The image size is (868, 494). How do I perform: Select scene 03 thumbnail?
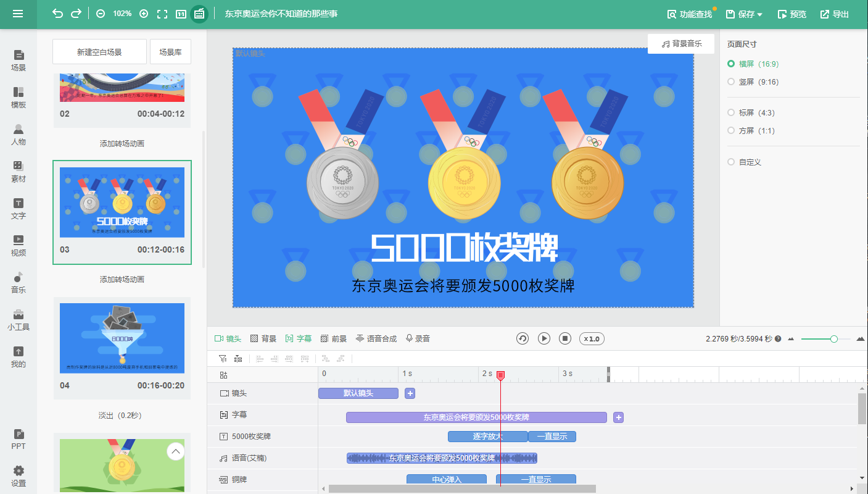click(x=122, y=202)
